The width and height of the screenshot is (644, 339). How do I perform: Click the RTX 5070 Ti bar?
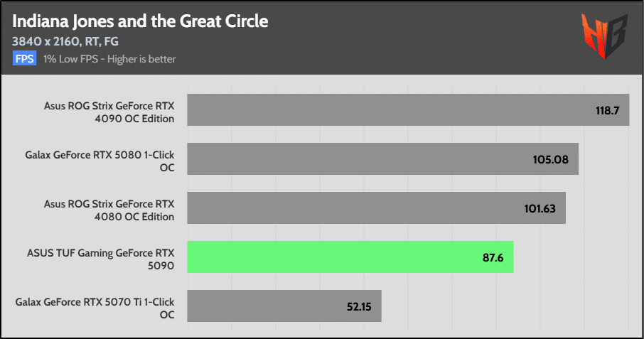284,306
